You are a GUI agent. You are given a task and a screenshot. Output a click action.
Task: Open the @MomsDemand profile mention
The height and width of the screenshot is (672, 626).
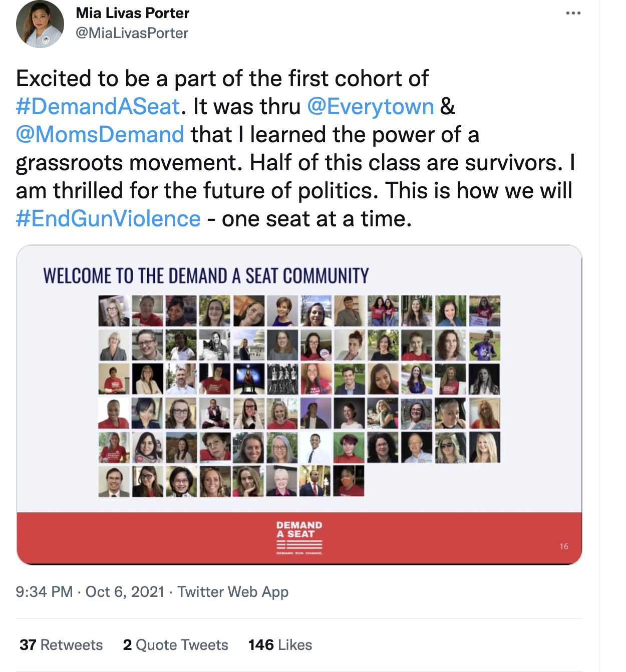tap(99, 134)
